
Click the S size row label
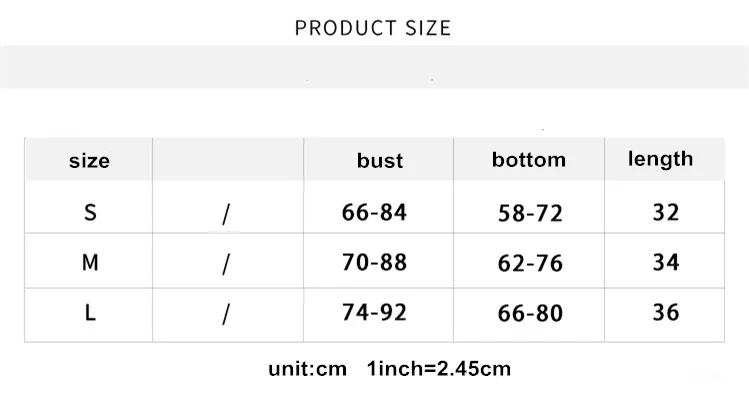pos(90,212)
